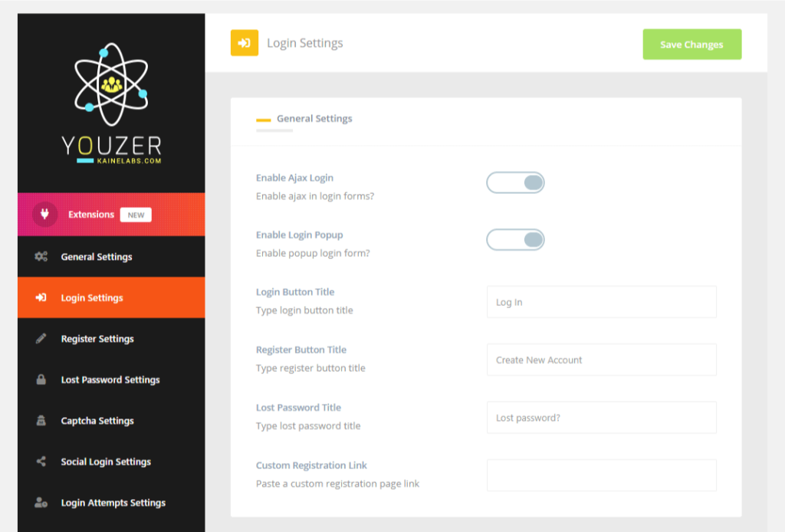Click the Custom Registration Link input field
Screen dimensions: 785x532
click(601, 475)
